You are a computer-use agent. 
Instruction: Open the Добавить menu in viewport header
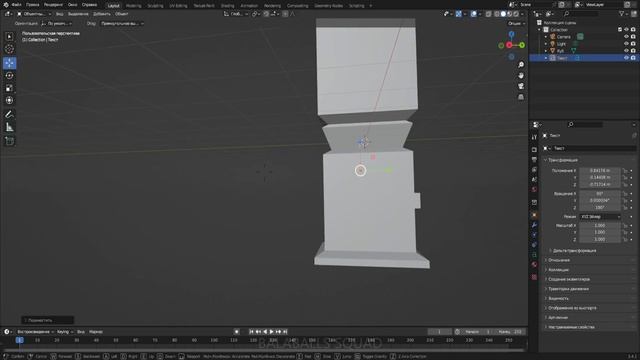(102, 14)
